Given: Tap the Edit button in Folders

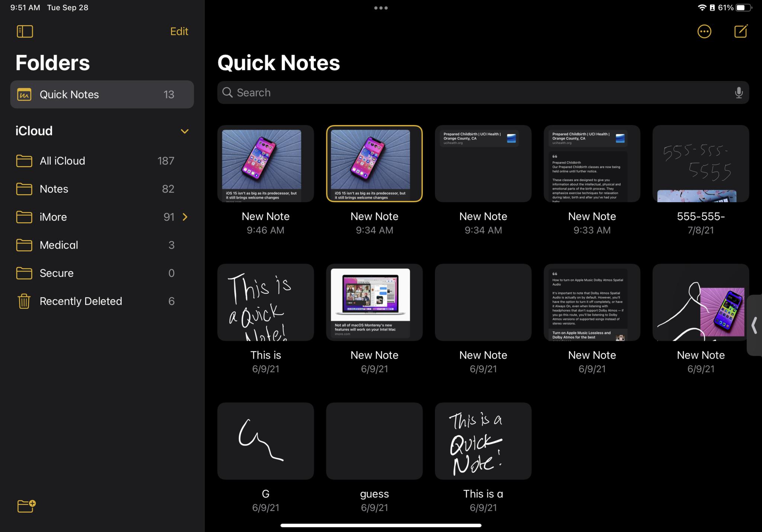Looking at the screenshot, I should (179, 31).
